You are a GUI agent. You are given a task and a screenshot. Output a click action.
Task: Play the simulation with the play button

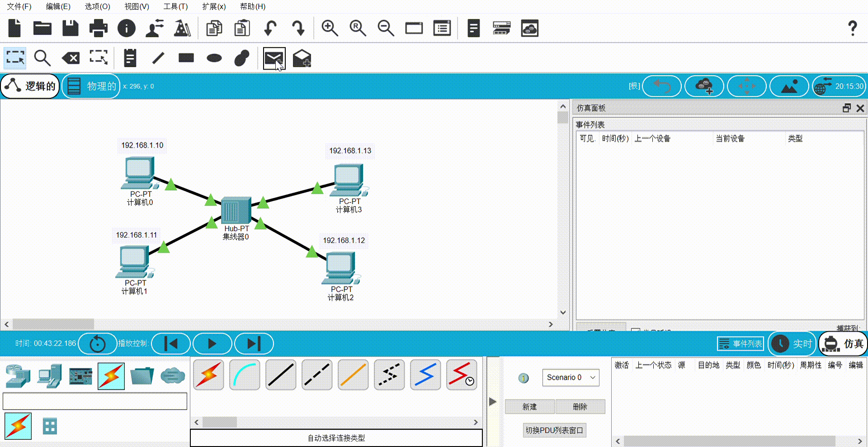[x=212, y=344]
